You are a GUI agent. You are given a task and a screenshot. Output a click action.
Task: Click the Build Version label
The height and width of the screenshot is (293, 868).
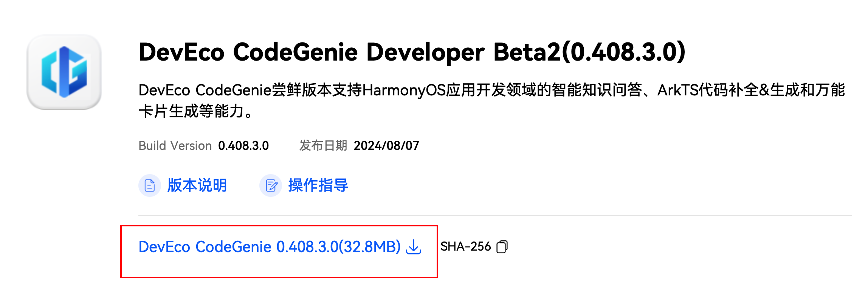pyautogui.click(x=175, y=146)
